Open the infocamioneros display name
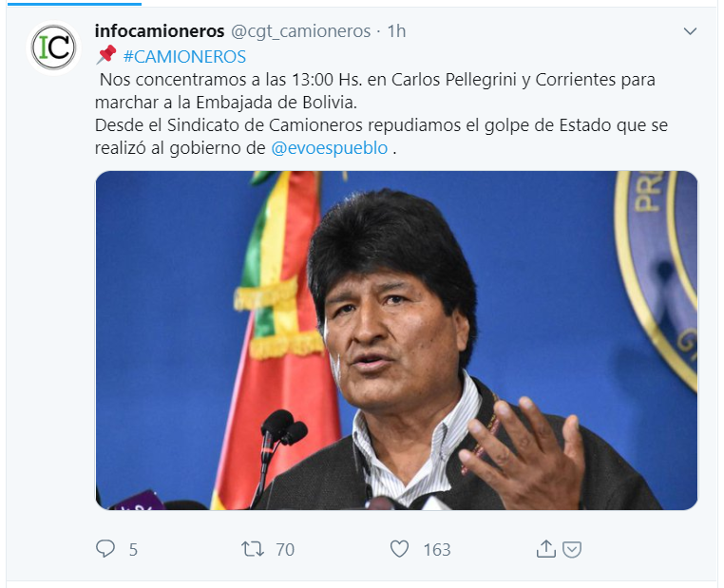724x588 pixels. click(160, 31)
